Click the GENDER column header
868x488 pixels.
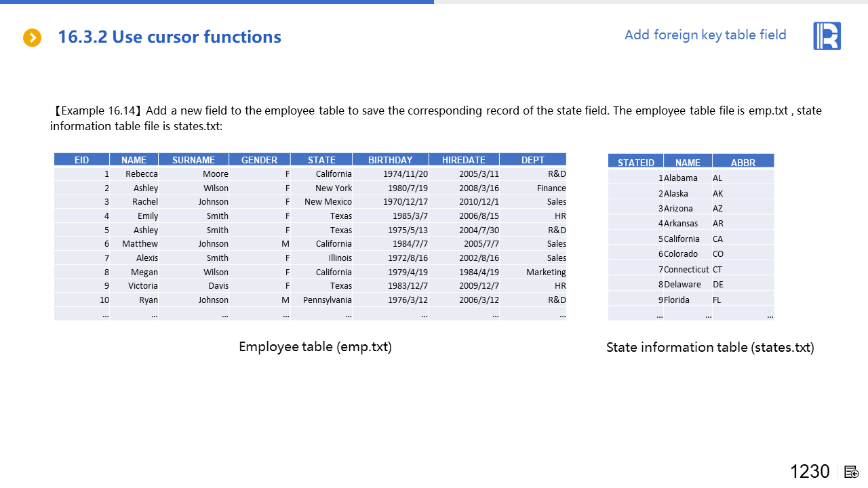click(x=259, y=160)
